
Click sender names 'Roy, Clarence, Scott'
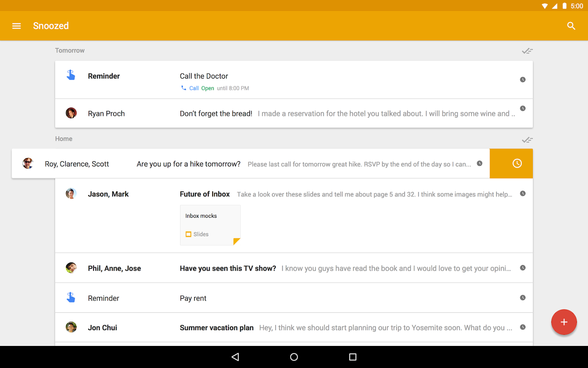[77, 164]
